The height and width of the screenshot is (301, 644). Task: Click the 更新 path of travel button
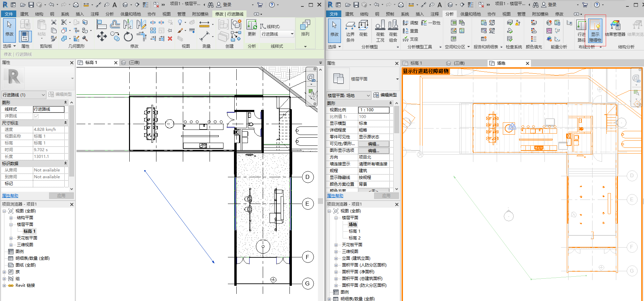[252, 28]
